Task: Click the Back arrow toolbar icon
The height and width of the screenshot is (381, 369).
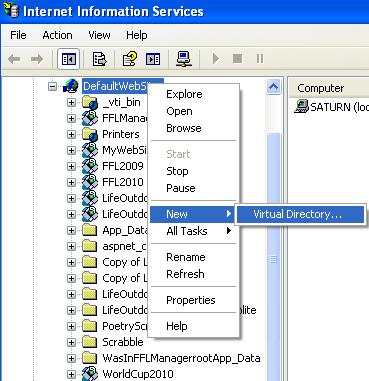Action: coord(14,59)
